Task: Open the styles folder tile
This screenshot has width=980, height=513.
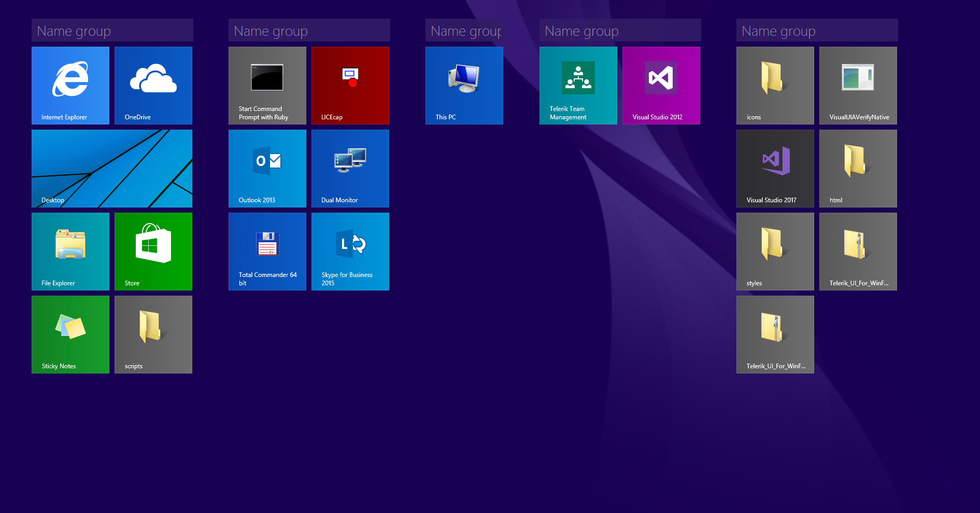Action: (775, 252)
